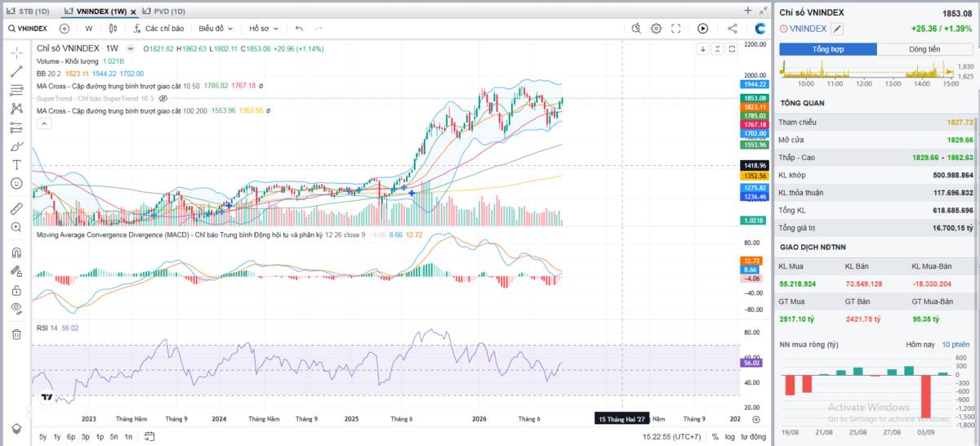Add a new chart tab
The height and width of the screenshot is (446, 980).
tap(747, 11)
